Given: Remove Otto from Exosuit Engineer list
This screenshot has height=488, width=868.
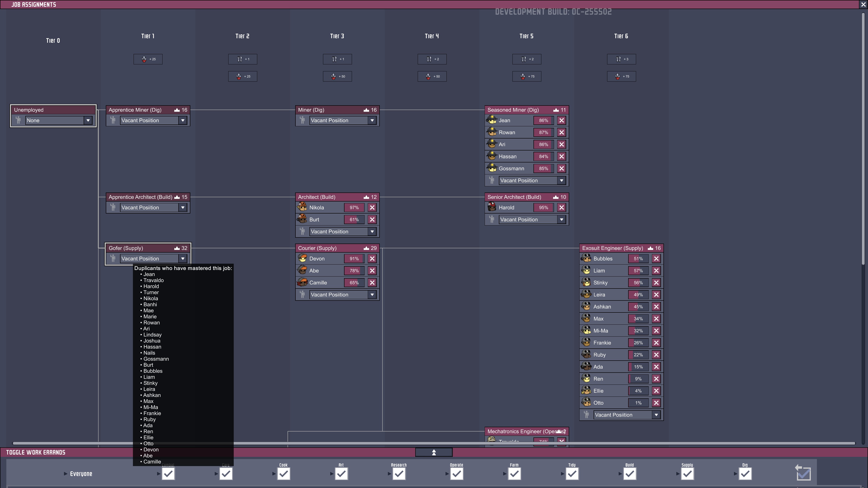Looking at the screenshot, I should click(x=656, y=403).
